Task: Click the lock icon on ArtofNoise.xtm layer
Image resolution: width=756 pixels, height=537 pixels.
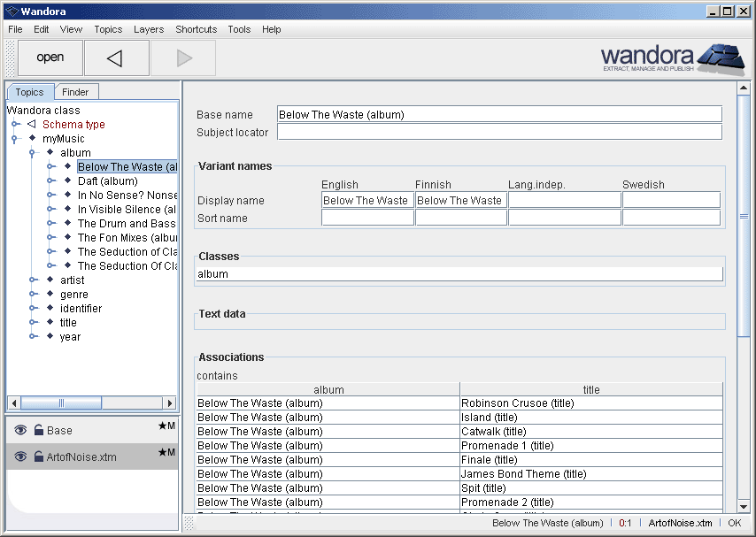Action: (39, 457)
